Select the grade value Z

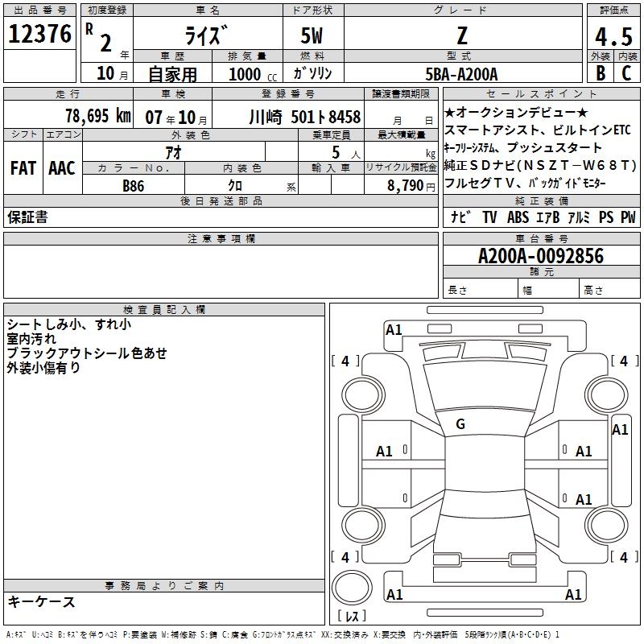coord(462,35)
